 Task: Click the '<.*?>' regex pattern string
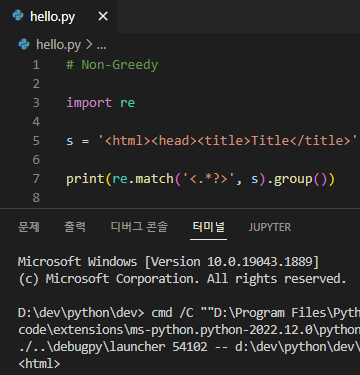coord(208,179)
